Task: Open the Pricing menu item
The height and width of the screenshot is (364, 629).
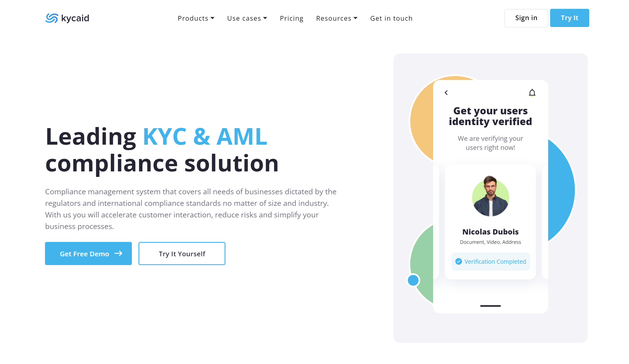Action: 292,18
